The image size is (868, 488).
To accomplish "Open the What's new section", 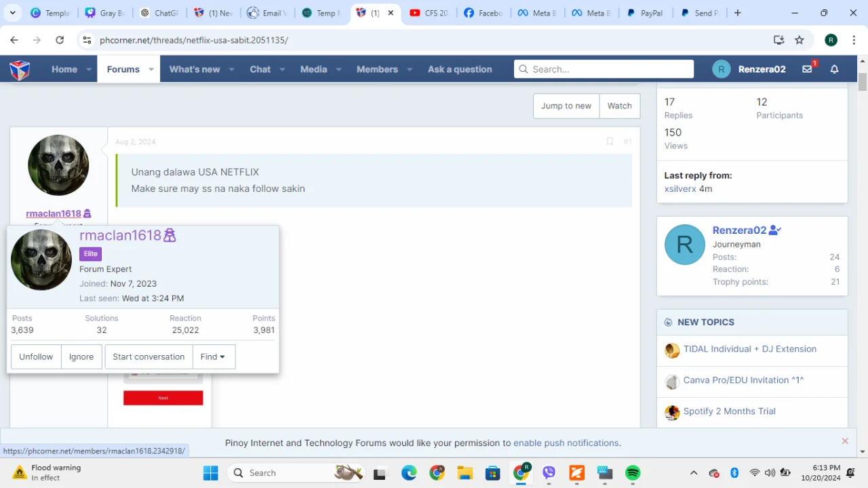I will tap(195, 69).
